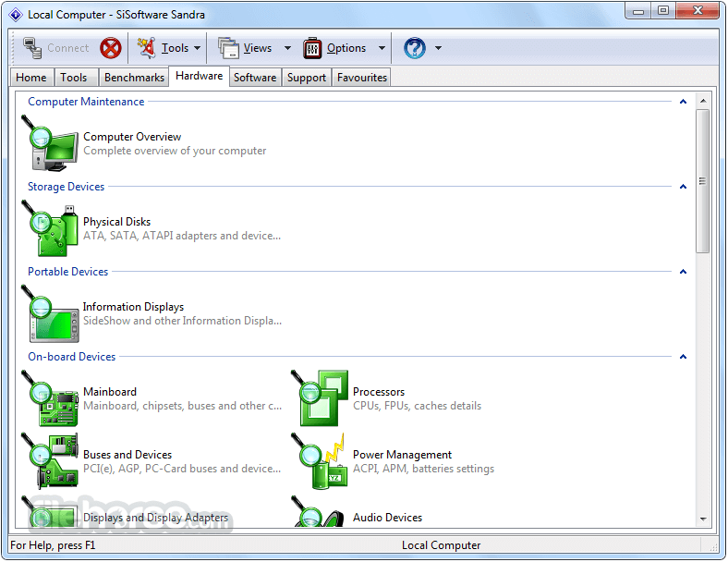Expand the Tools dropdown arrow

(198, 48)
